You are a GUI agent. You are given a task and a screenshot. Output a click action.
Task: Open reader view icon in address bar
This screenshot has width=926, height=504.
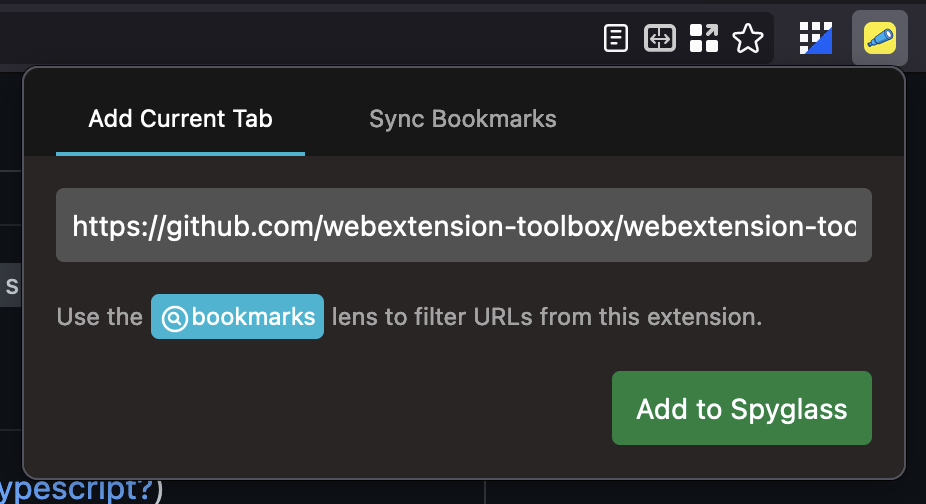pyautogui.click(x=615, y=38)
